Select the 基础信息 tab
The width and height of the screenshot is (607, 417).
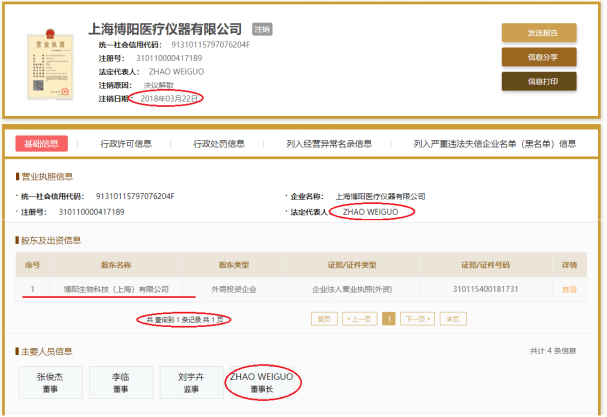(41, 144)
